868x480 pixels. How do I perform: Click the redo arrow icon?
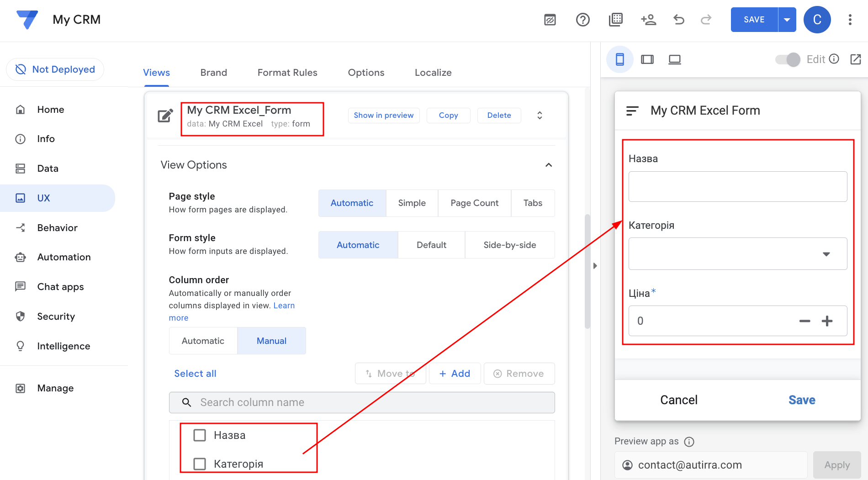pos(706,20)
